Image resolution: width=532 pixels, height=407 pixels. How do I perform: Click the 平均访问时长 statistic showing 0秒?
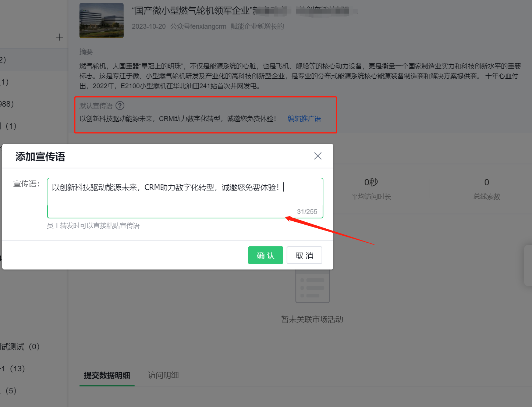tap(370, 189)
